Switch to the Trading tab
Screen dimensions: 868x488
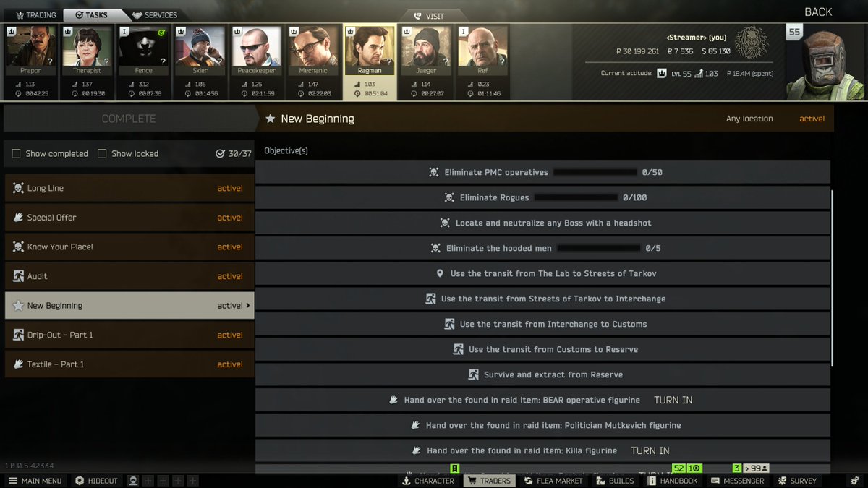tap(35, 14)
